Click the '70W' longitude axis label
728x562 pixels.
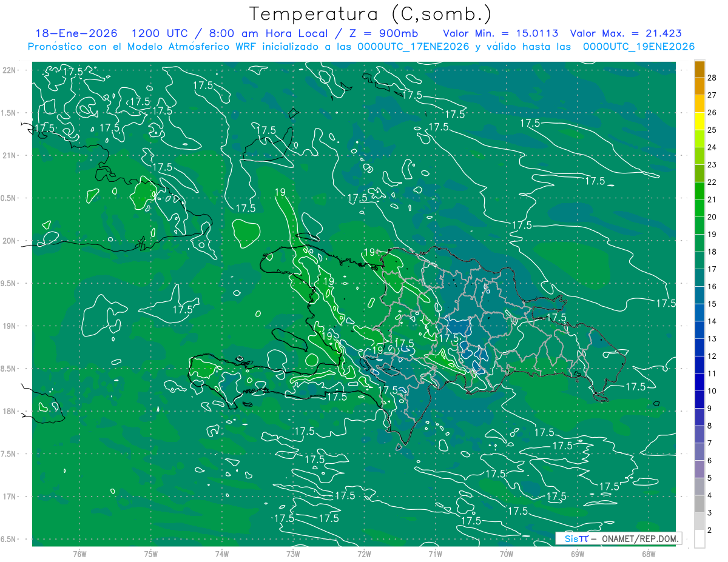pyautogui.click(x=507, y=554)
